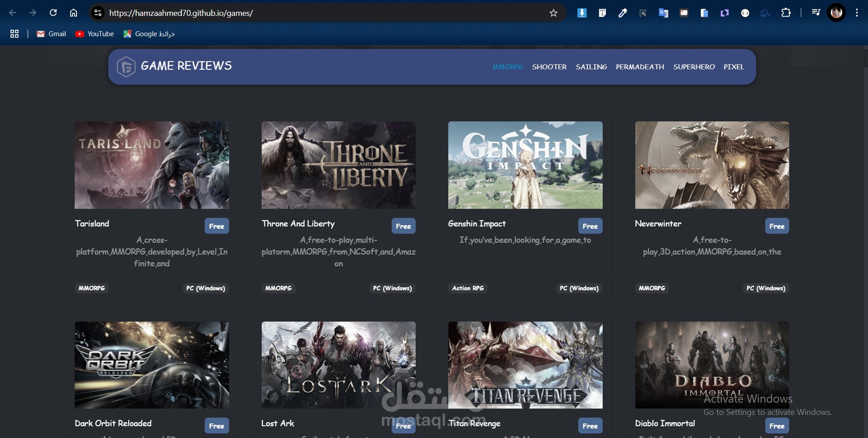
Task: Click the Free badge on Diablo Immortal
Action: point(777,426)
